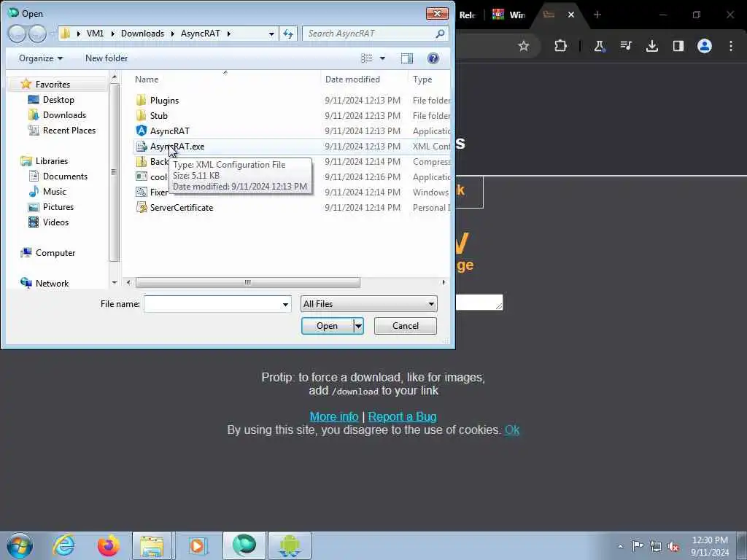The width and height of the screenshot is (747, 560).
Task: Launch Firefox from the taskbar
Action: coord(108,545)
